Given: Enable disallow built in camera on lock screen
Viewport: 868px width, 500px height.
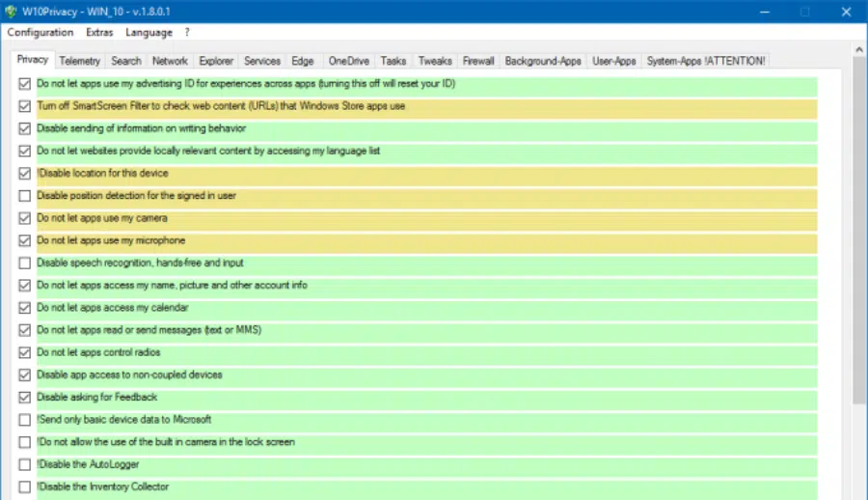Looking at the screenshot, I should (24, 442).
